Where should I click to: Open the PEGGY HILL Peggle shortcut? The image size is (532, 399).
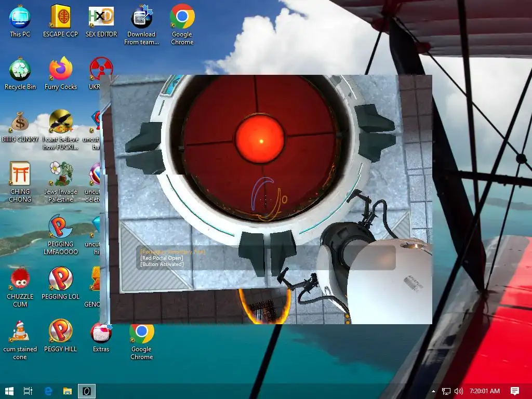click(x=60, y=336)
